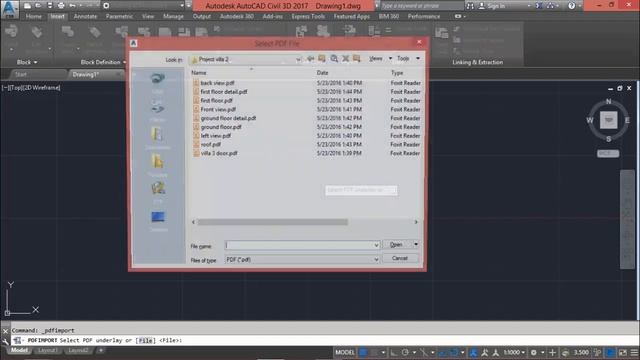Image resolution: width=640 pixels, height=360 pixels.
Task: Click the Desktop icon in Places sidebar
Action: coord(158,216)
